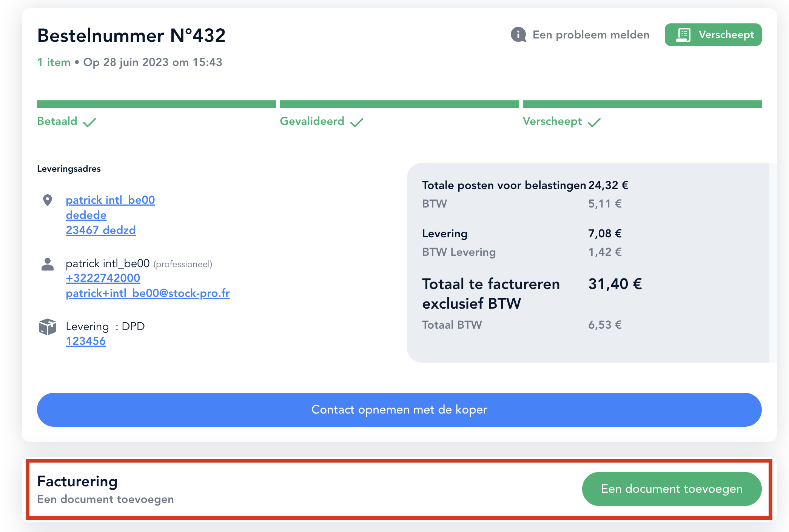Screen dimensions: 789x532
Task: Click the checkmark next to Betaald
Action: 89,122
